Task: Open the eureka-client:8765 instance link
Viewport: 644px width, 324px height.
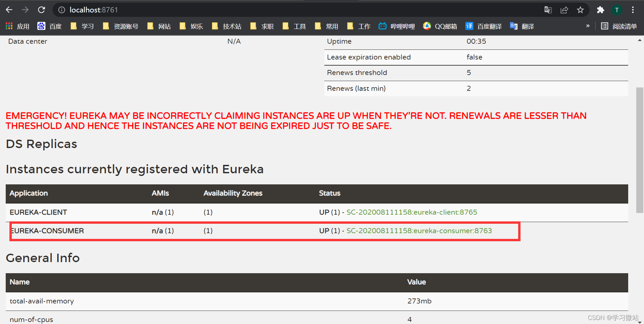Action: (412, 212)
